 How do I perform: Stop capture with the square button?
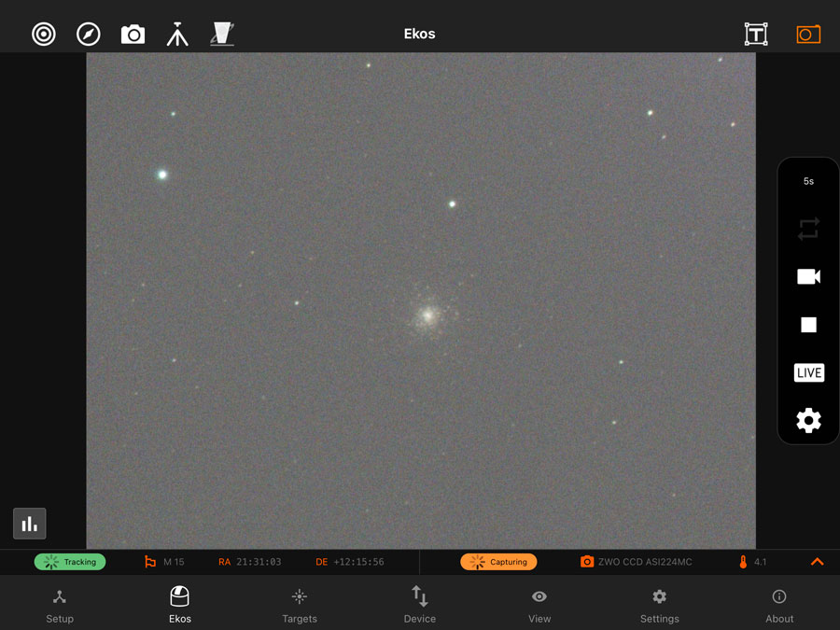click(808, 325)
